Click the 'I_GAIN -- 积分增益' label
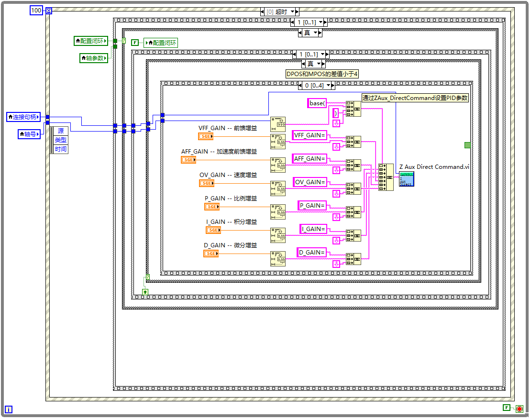531x420 pixels. click(x=232, y=222)
